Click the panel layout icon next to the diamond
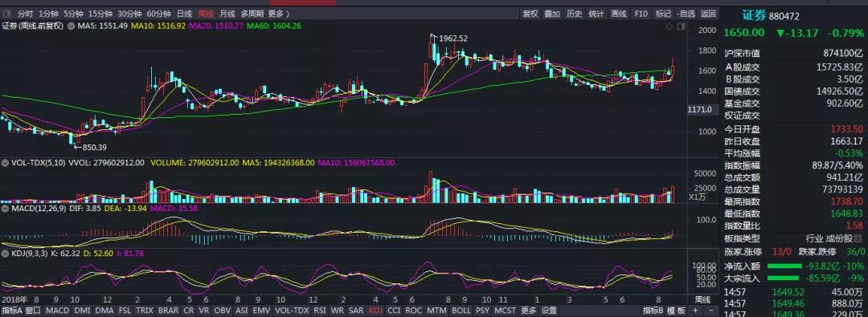 coord(681,26)
